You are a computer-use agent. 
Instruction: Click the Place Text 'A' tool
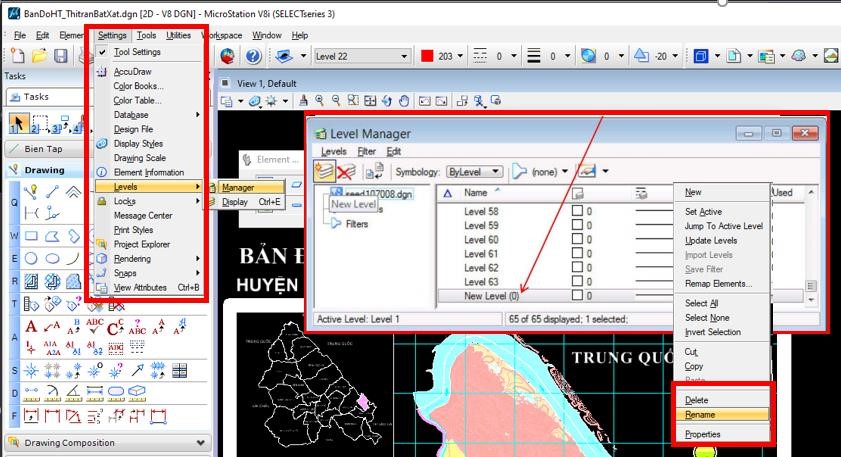coord(30,327)
